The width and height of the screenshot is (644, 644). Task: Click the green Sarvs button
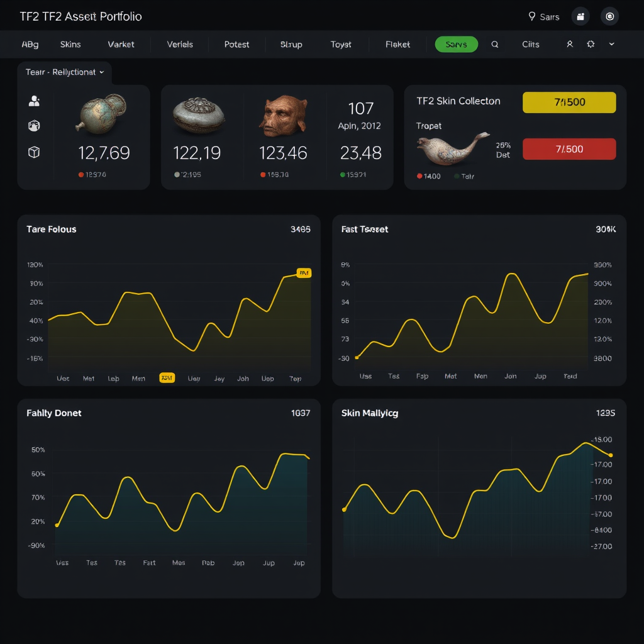(457, 45)
